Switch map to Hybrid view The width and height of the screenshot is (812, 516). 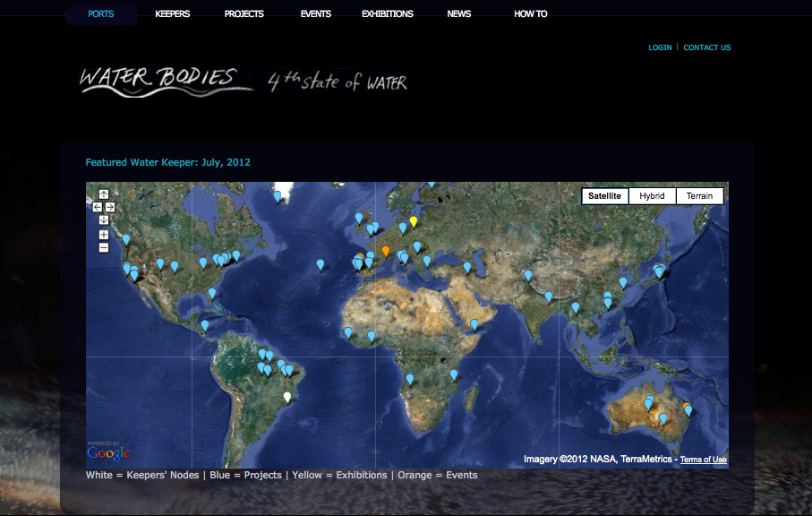tap(652, 196)
